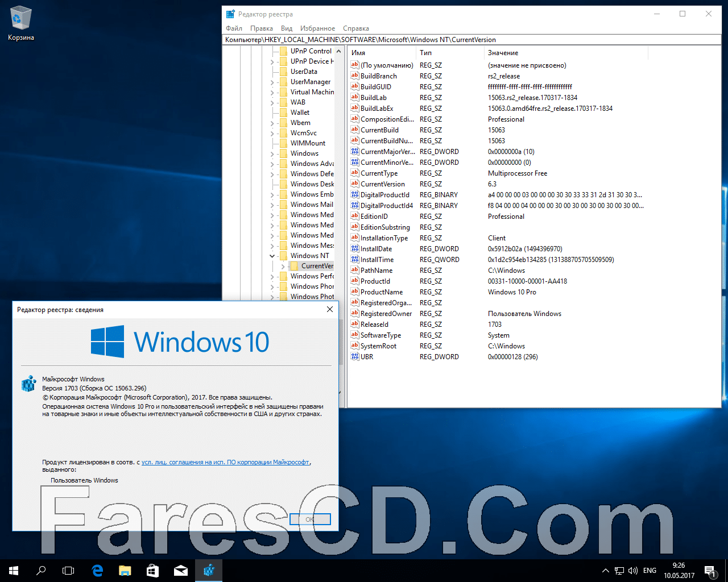Expand the Windows Defender key
Screen dimensions: 728x582
coord(272,174)
